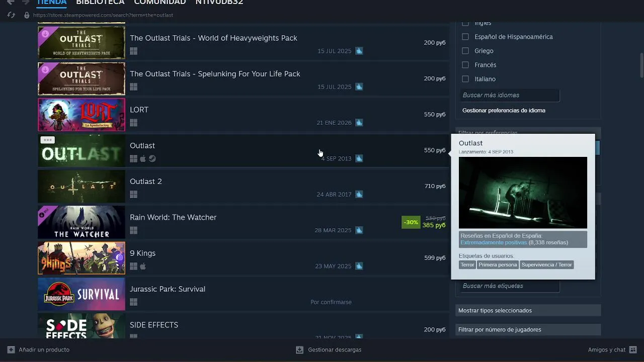The width and height of the screenshot is (644, 362).
Task: Click the Primera persona tag
Action: [x=498, y=264]
